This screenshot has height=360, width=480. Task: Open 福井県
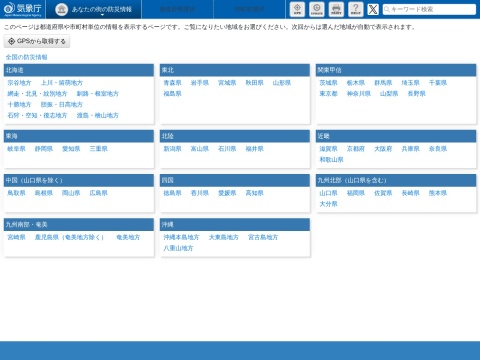[x=254, y=149]
